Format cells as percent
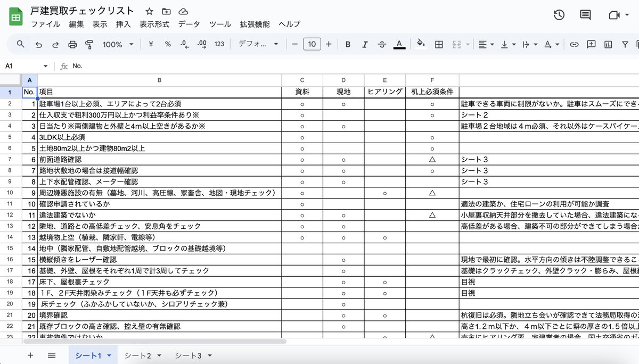Screen dimensions: 639x364 pyautogui.click(x=168, y=44)
